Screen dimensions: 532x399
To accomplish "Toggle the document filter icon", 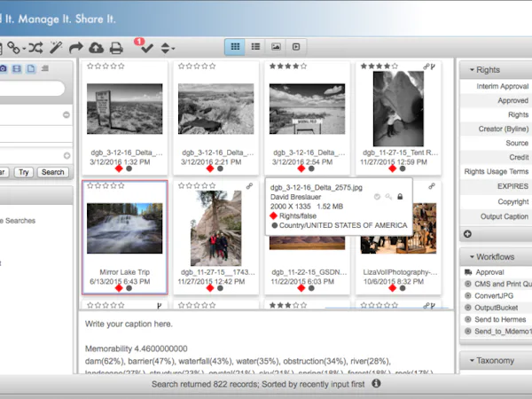I will pos(31,68).
